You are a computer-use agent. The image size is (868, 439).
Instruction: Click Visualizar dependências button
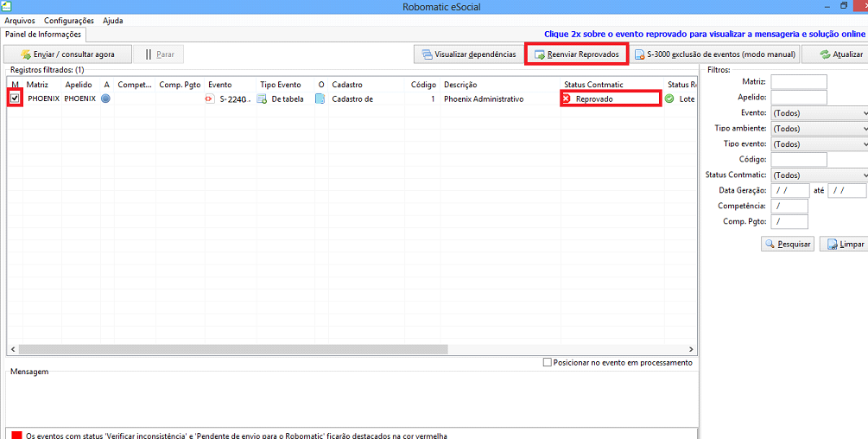pos(469,54)
